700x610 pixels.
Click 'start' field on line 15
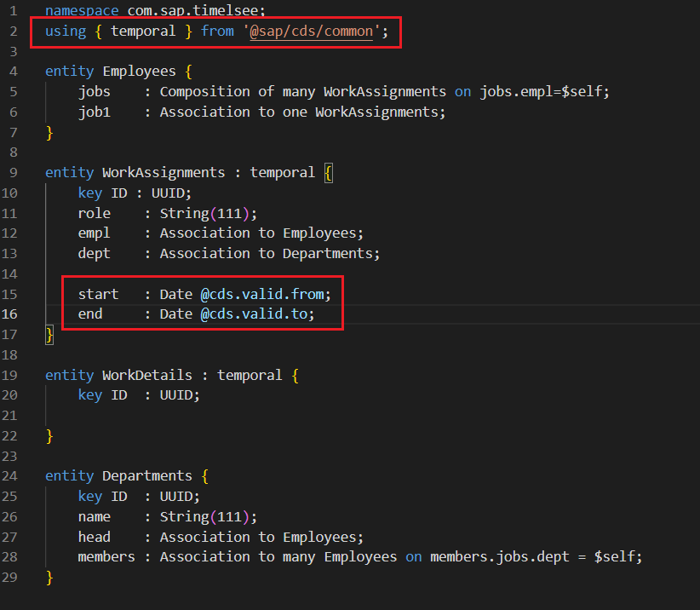pos(98,294)
